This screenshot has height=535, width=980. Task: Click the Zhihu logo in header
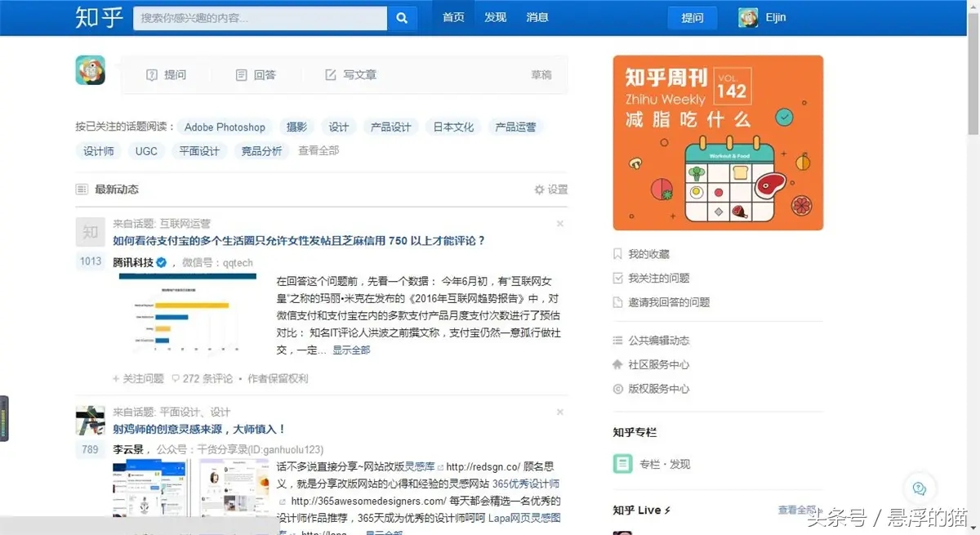(100, 18)
